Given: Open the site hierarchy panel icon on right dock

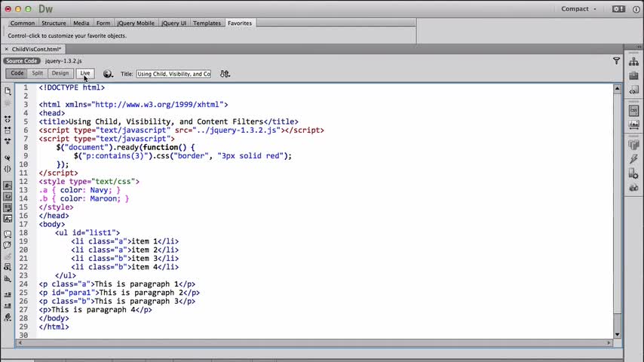Looking at the screenshot, I should [633, 62].
